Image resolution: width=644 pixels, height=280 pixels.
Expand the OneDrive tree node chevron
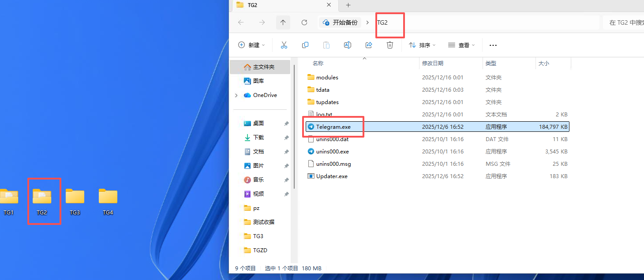click(236, 95)
